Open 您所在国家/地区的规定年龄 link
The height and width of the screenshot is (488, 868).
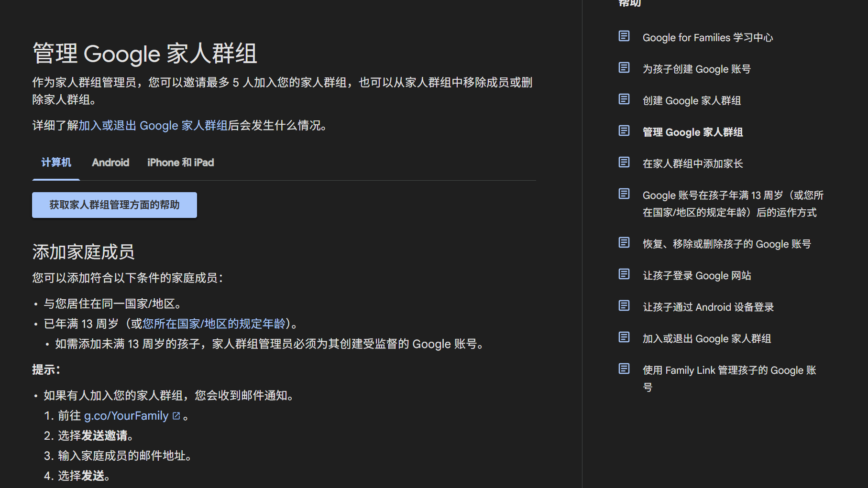pyautogui.click(x=214, y=324)
